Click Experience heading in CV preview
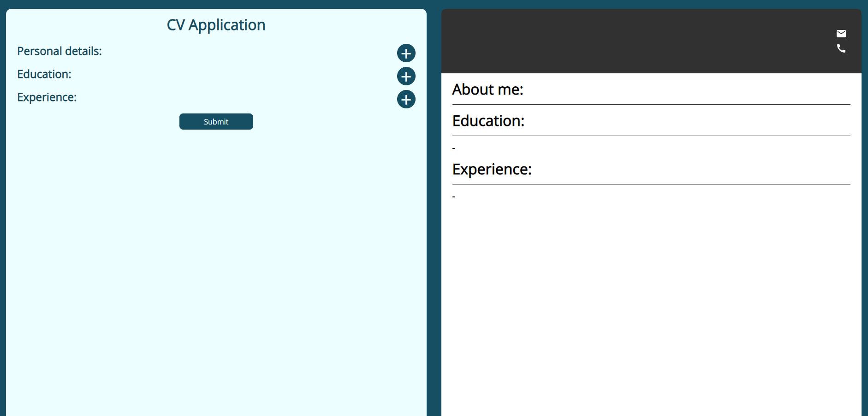The image size is (868, 416). [492, 169]
